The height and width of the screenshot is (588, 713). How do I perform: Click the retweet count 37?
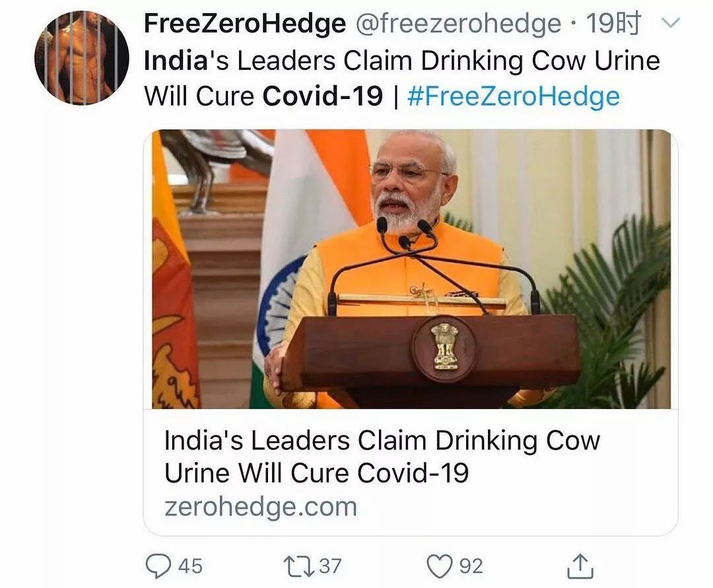pos(330,566)
